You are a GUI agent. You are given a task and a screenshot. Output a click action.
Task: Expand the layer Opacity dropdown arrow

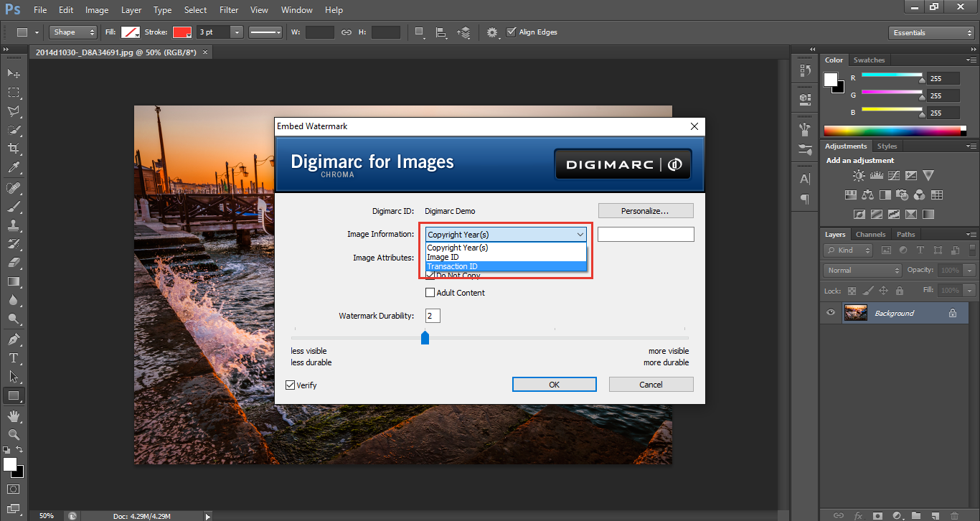[970, 271]
